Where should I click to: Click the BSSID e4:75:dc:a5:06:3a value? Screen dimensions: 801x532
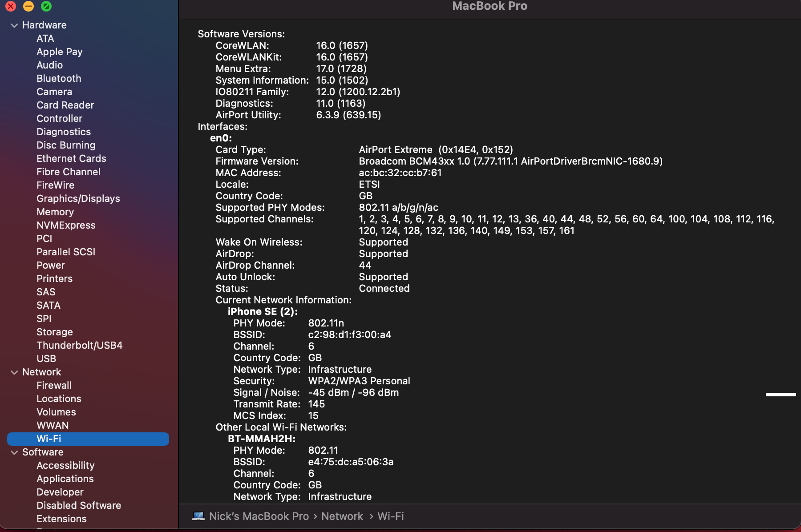[351, 462]
